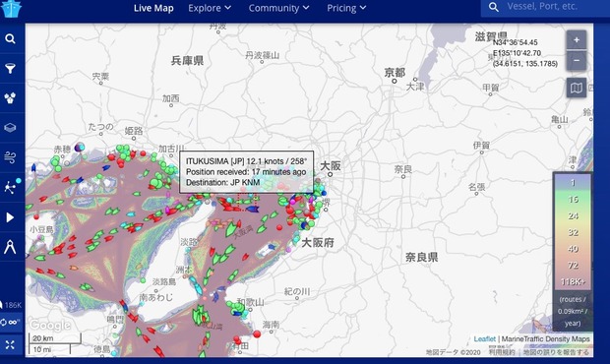Image resolution: width=610 pixels, height=364 pixels.
Task: Select the blue ITUKUSIMA ship marker
Action: tap(253, 210)
